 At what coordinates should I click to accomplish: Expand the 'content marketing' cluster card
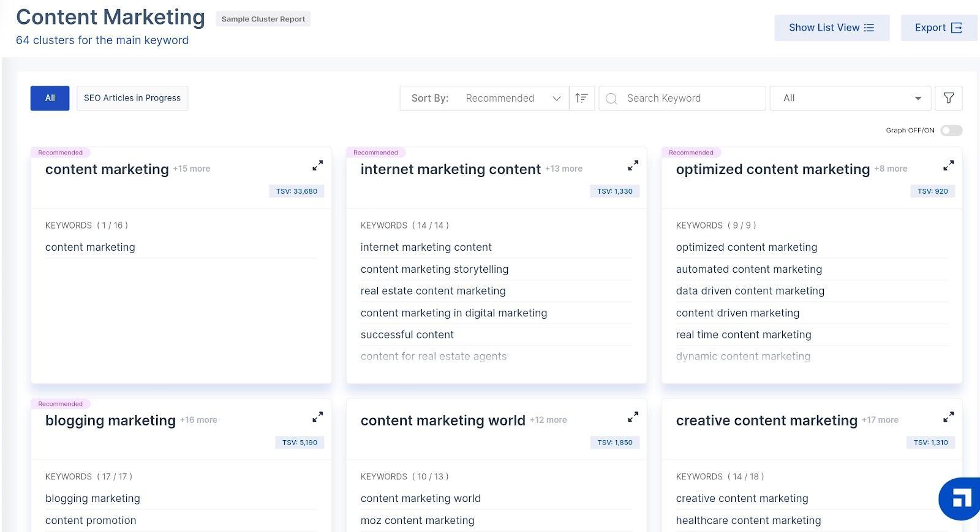(x=317, y=165)
